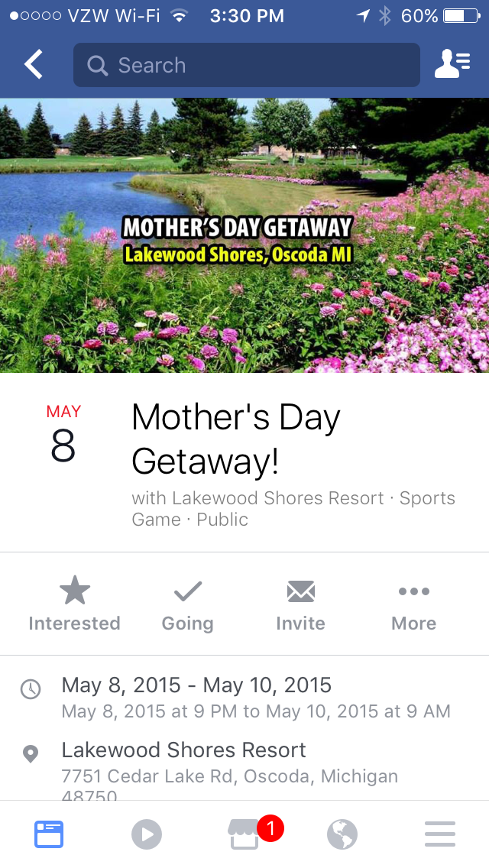This screenshot has height=868, width=489.
Task: Expand the More options ellipsis
Action: click(x=413, y=591)
